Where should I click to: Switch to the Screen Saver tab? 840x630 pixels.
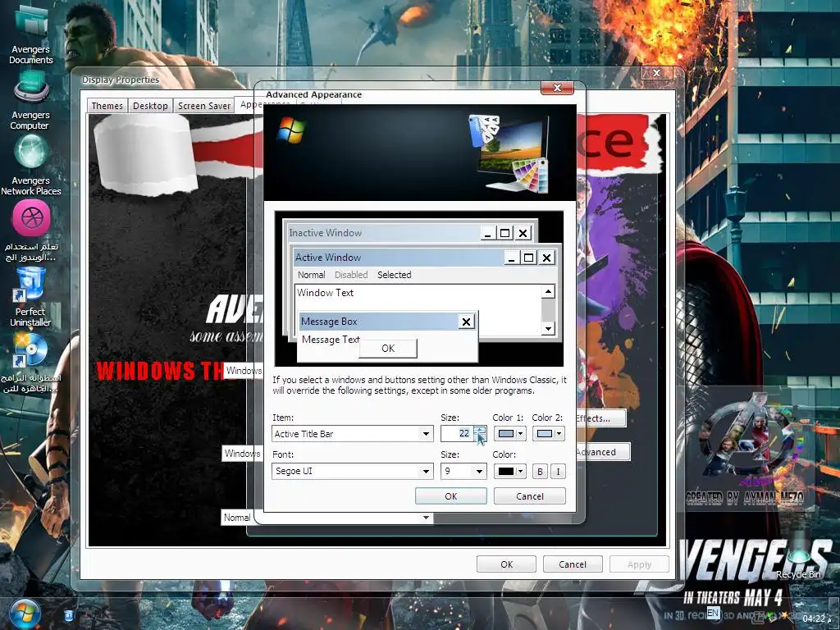coord(204,106)
